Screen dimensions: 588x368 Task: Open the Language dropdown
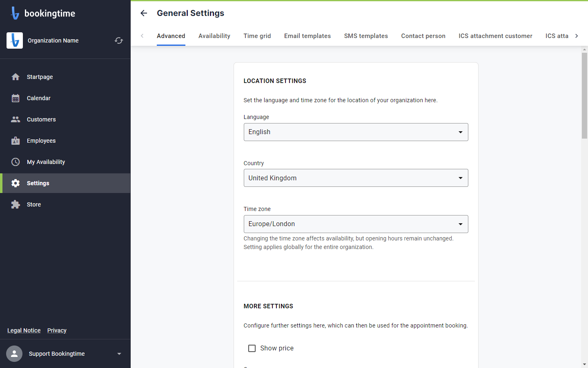(356, 132)
